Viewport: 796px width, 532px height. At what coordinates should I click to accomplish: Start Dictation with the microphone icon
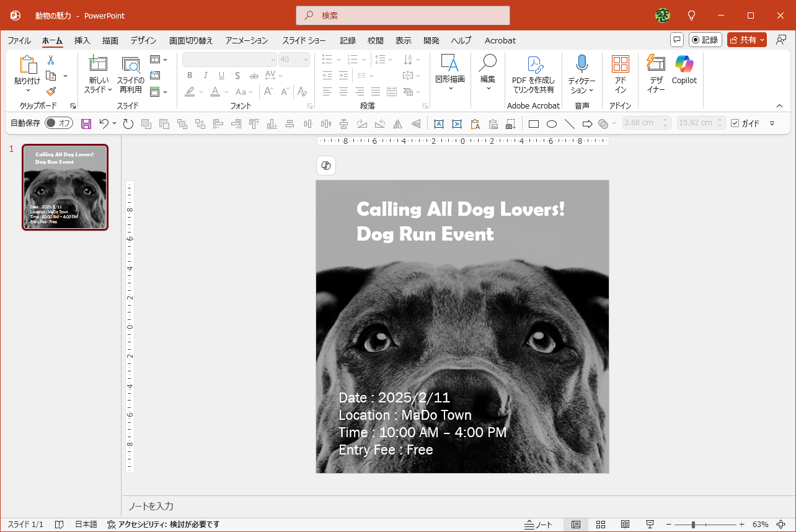tap(582, 64)
